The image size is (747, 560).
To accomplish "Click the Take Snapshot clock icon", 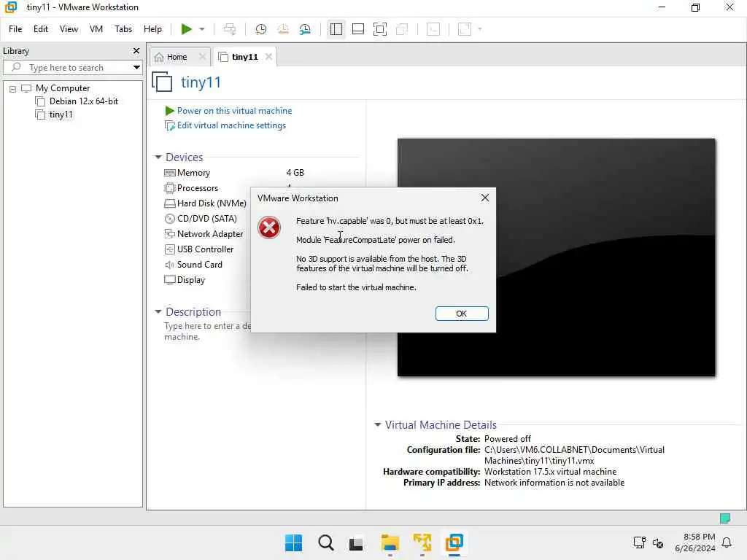I will pyautogui.click(x=260, y=29).
